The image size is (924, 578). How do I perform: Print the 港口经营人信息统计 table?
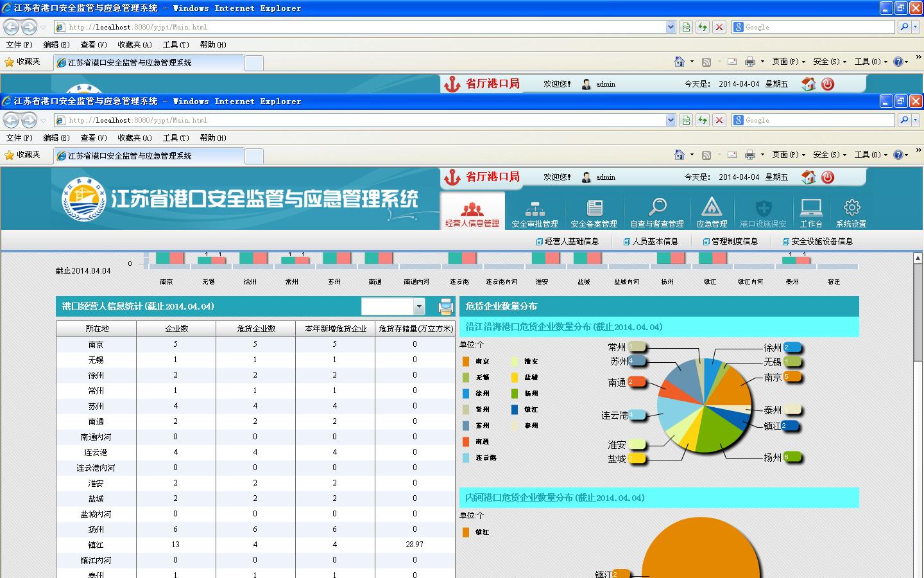pos(445,307)
